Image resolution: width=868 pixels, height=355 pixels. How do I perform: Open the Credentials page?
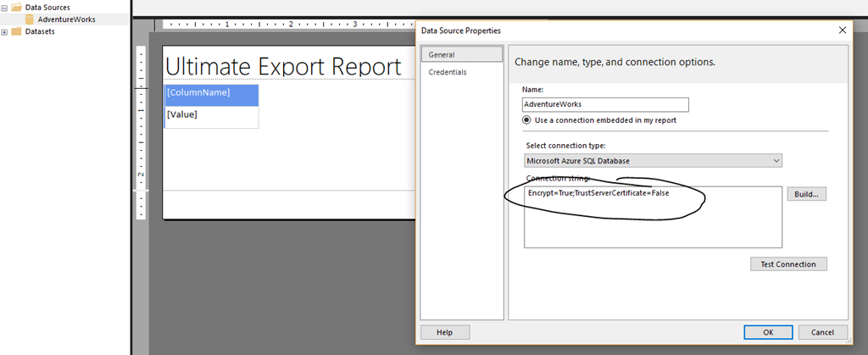point(448,72)
